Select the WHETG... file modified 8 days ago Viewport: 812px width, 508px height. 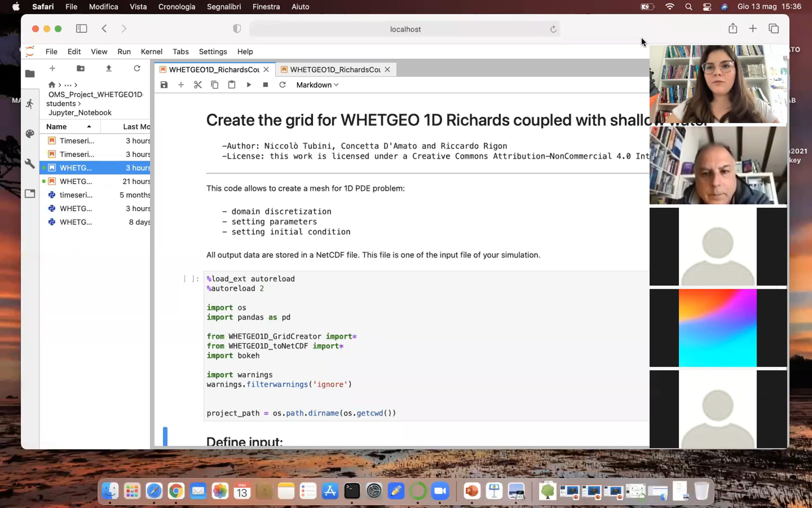[x=95, y=222]
